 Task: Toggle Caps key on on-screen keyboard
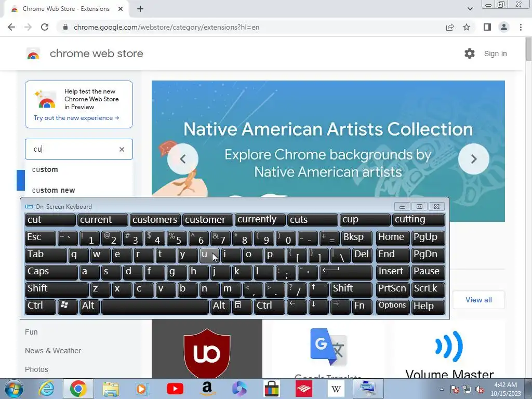tap(51, 272)
